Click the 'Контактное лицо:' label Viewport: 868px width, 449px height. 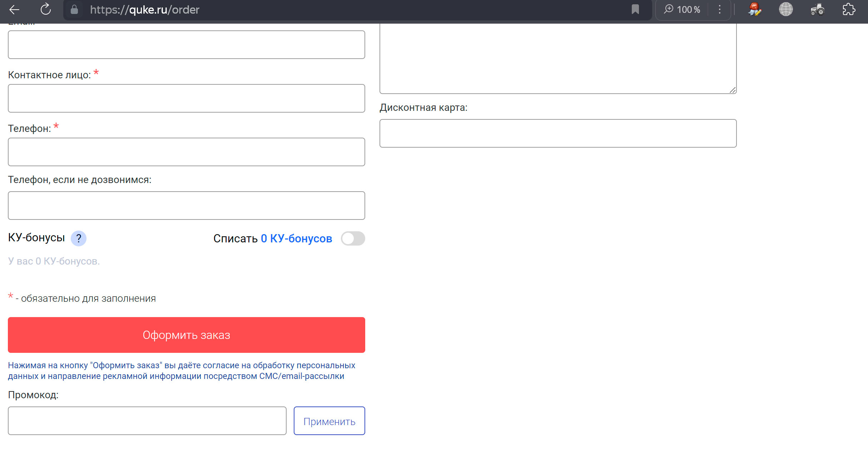(x=49, y=75)
